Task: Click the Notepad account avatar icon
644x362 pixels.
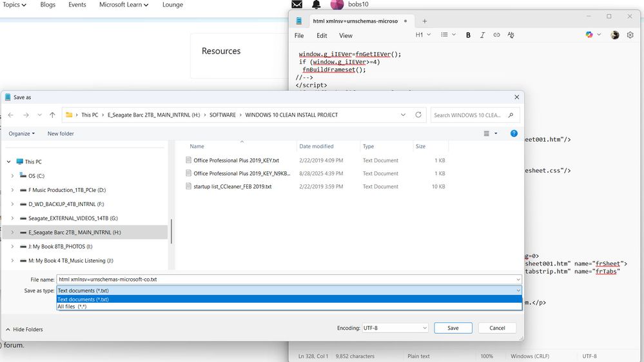Action: tap(615, 35)
